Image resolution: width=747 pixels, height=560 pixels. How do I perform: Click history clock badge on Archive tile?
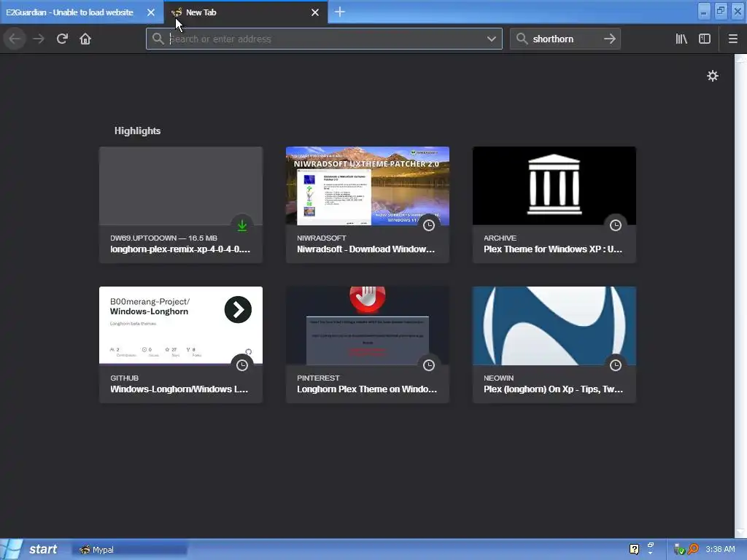[616, 225]
